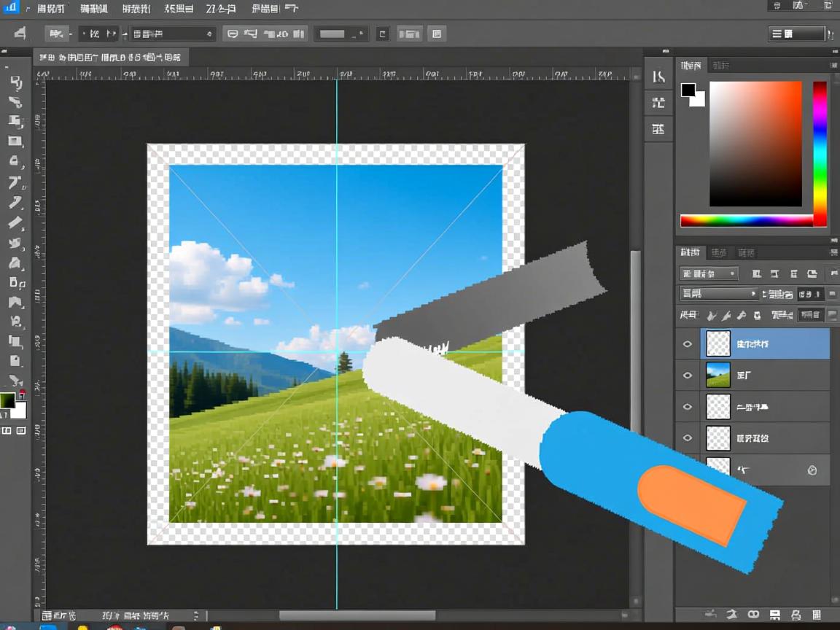Click the open document's title tab

(x=109, y=57)
